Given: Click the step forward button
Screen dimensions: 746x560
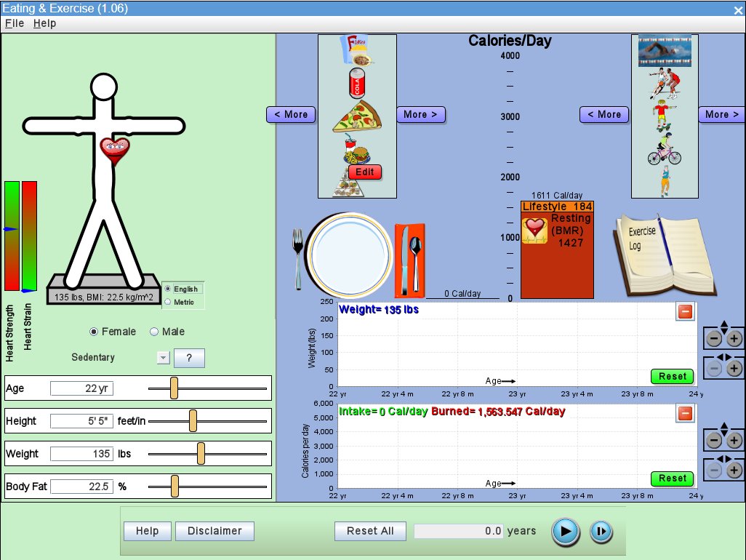Looking at the screenshot, I should (x=601, y=531).
